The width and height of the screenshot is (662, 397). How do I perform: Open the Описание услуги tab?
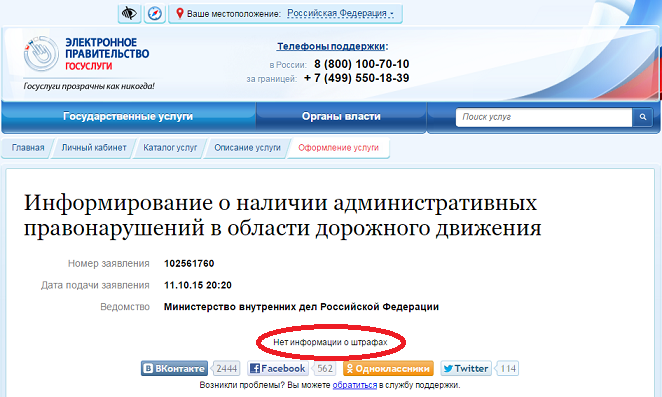[x=247, y=148]
